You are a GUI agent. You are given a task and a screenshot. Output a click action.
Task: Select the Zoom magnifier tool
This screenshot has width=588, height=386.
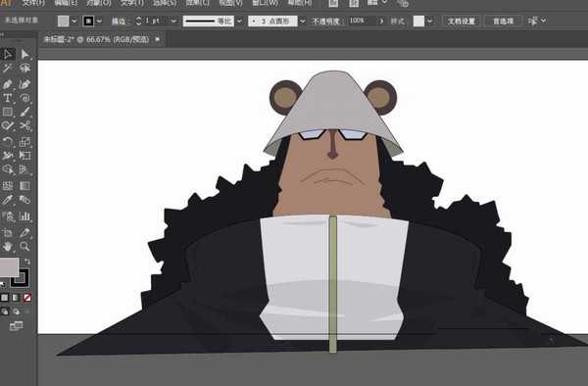[24, 247]
